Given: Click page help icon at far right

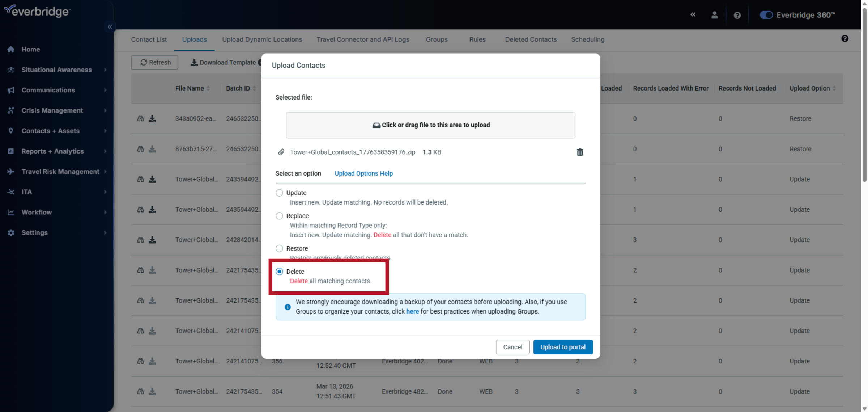Looking at the screenshot, I should 844,39.
